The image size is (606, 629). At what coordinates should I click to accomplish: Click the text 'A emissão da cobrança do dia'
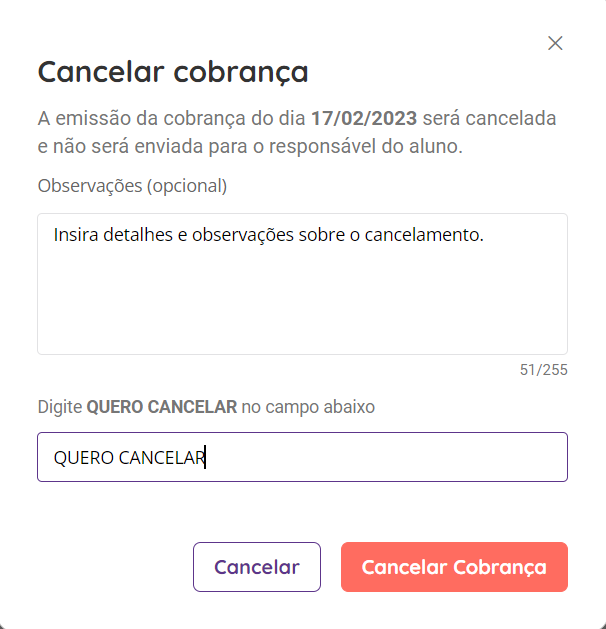[172, 118]
